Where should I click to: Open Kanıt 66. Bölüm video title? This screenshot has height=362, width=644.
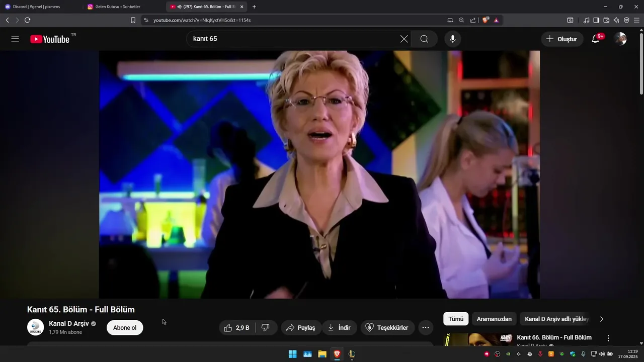pos(554,337)
